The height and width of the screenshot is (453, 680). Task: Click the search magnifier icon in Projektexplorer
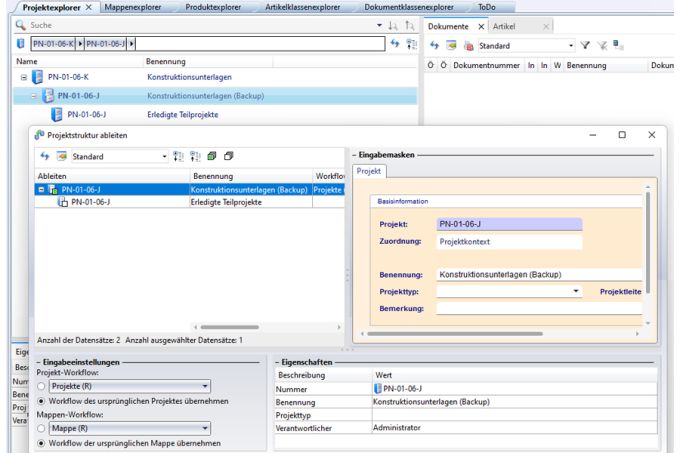[20, 25]
